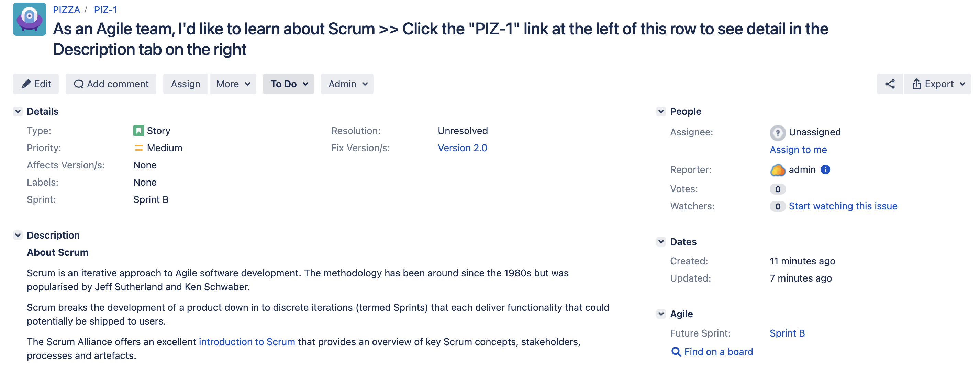Click the Assign to me link
Viewport: 980px width, 383px height.
(x=798, y=150)
